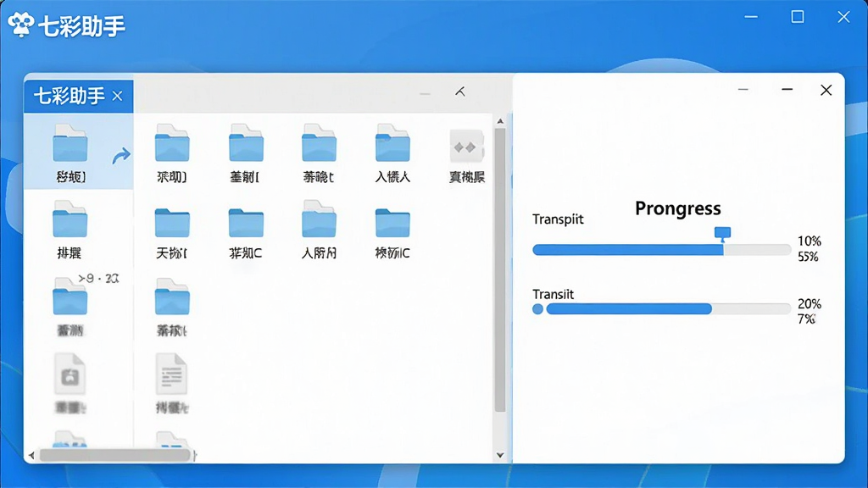Open the first folder in the top grid row
The image size is (868, 488).
pyautogui.click(x=172, y=143)
